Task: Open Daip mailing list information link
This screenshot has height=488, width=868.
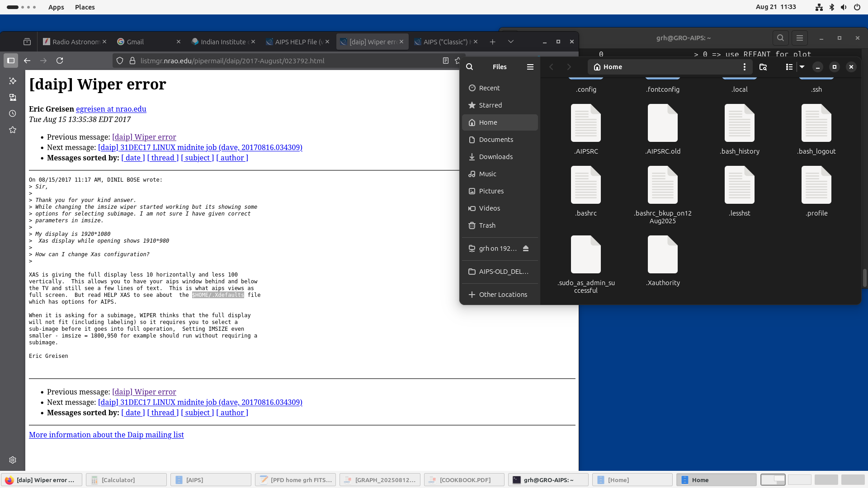Action: (106, 435)
